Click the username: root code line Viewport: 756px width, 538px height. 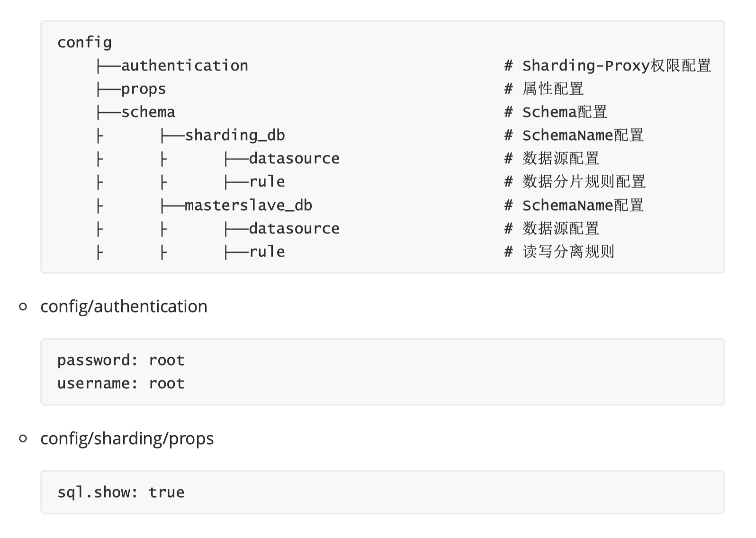(121, 384)
